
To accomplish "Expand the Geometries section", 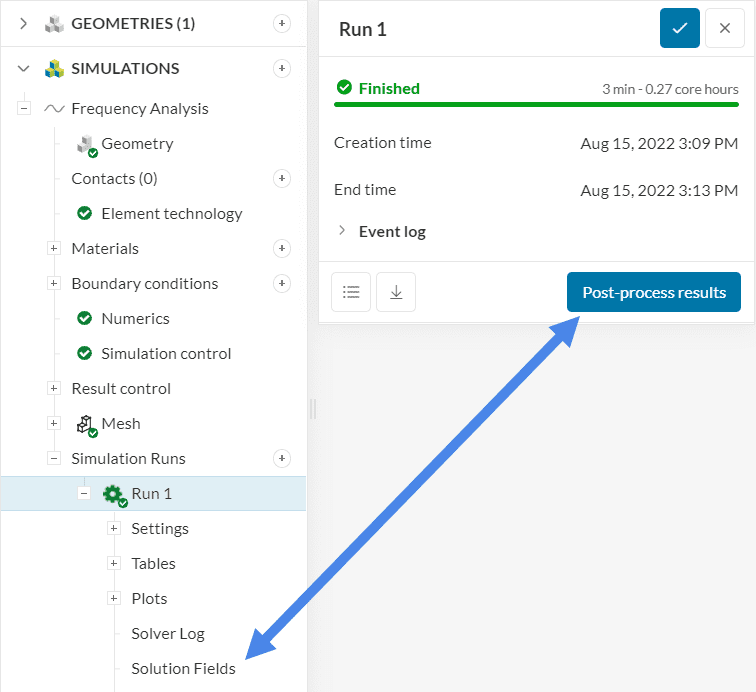I will tap(24, 24).
